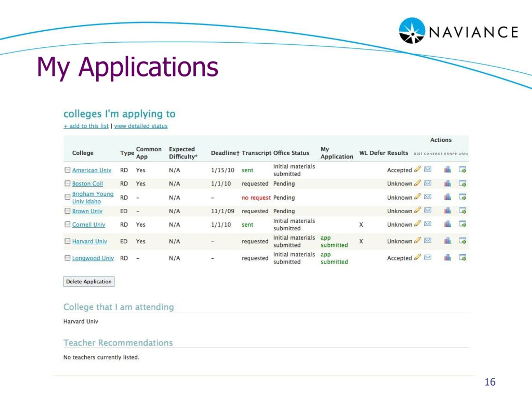532x399 pixels.
Task: Click the edit pencil icon for Brown Univ
Action: coord(417,210)
